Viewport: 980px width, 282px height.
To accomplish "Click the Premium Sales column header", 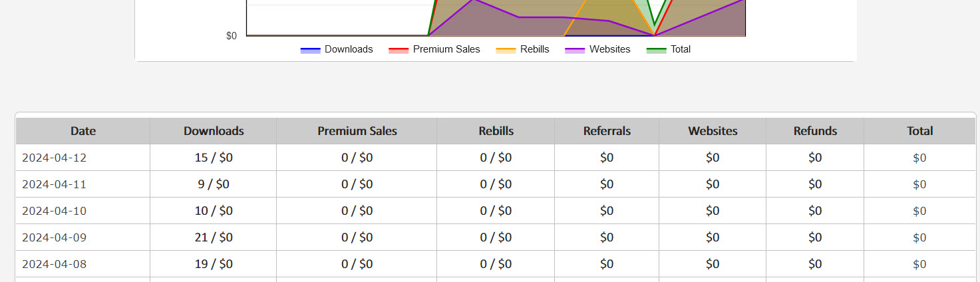I will click(x=357, y=131).
